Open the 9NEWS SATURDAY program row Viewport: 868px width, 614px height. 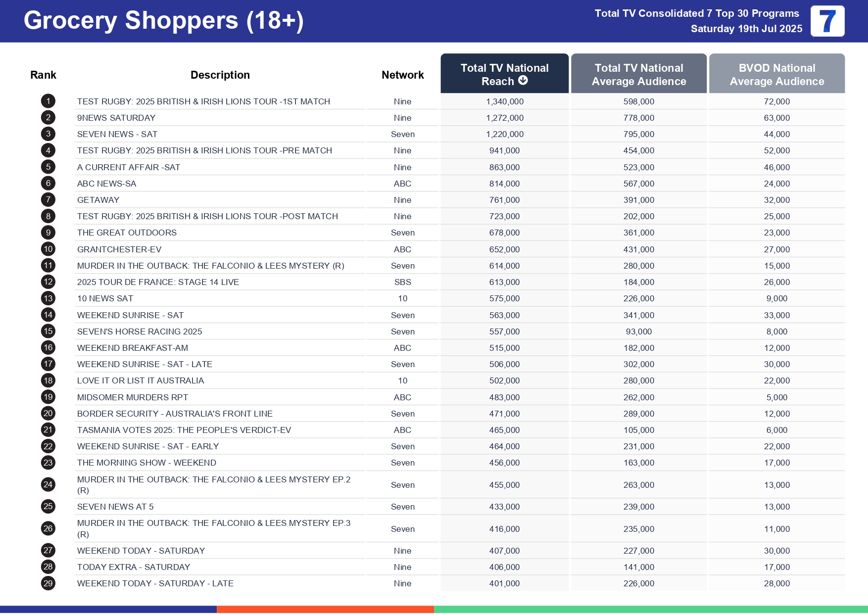pyautogui.click(x=116, y=118)
